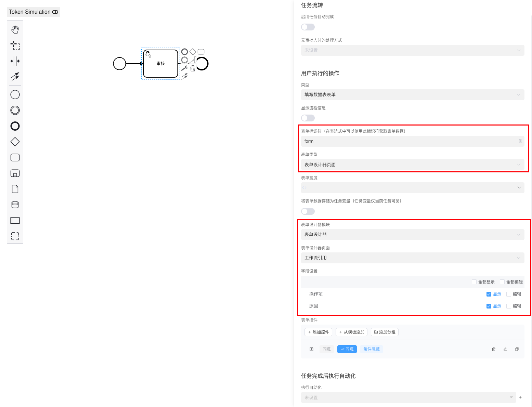Click the 表单标识符 input field
Image resolution: width=532 pixels, height=407 pixels.
(409, 141)
